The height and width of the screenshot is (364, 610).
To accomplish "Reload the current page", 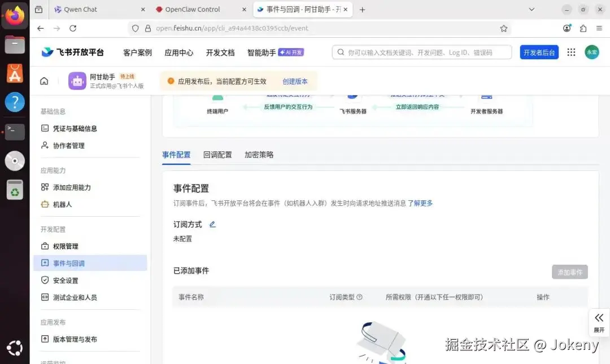I will point(73,28).
